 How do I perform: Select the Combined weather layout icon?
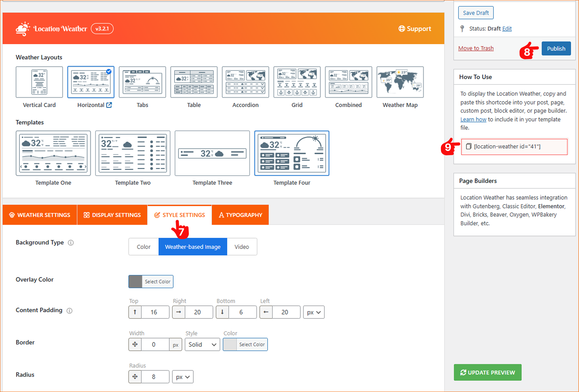(349, 82)
